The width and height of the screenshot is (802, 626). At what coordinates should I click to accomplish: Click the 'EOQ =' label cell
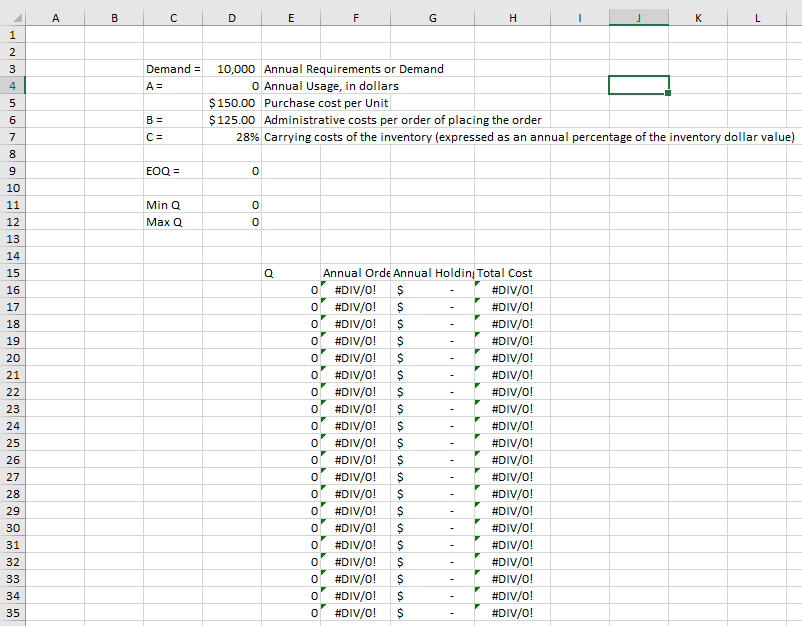[173, 171]
